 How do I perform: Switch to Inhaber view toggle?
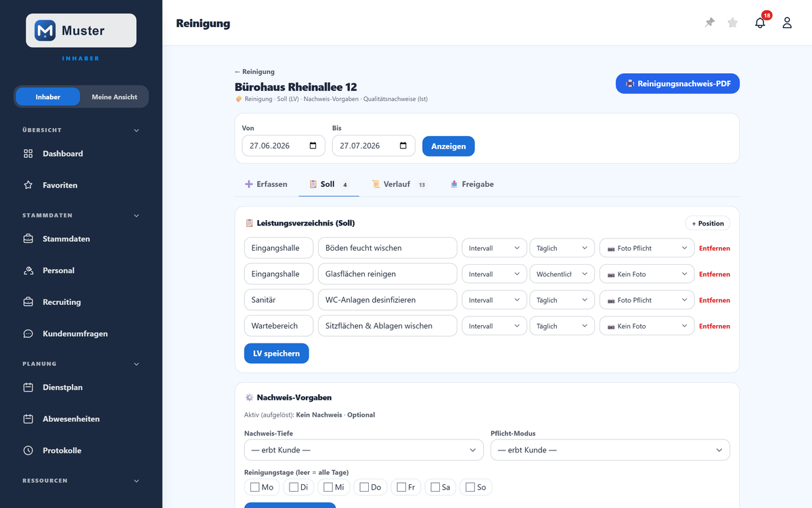48,97
